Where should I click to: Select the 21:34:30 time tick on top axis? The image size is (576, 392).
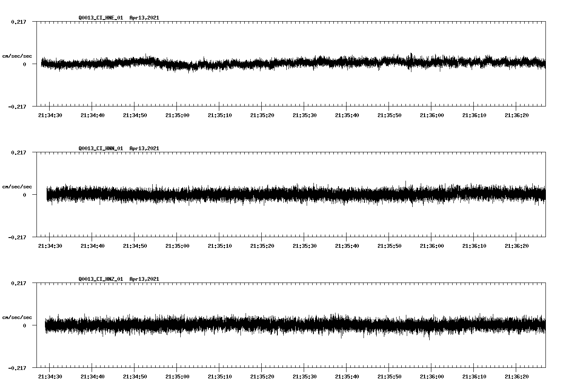pyautogui.click(x=49, y=115)
